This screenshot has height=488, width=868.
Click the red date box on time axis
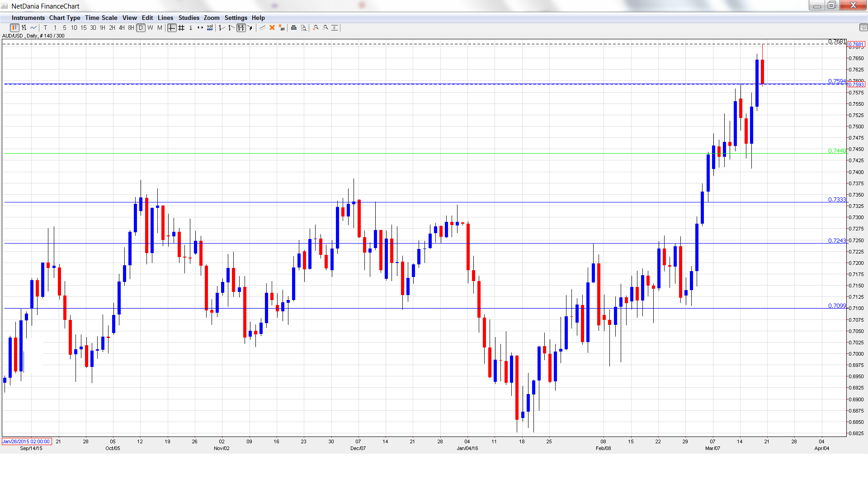(27, 441)
